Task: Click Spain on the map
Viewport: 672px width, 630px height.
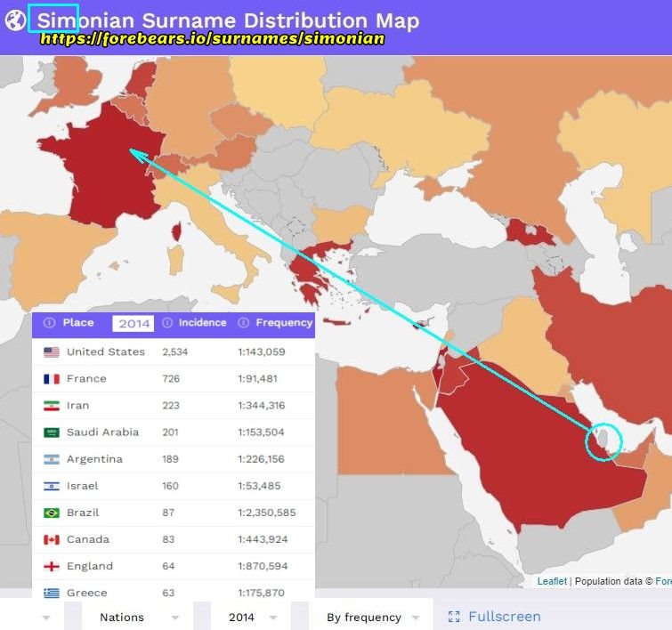Action: point(47,253)
